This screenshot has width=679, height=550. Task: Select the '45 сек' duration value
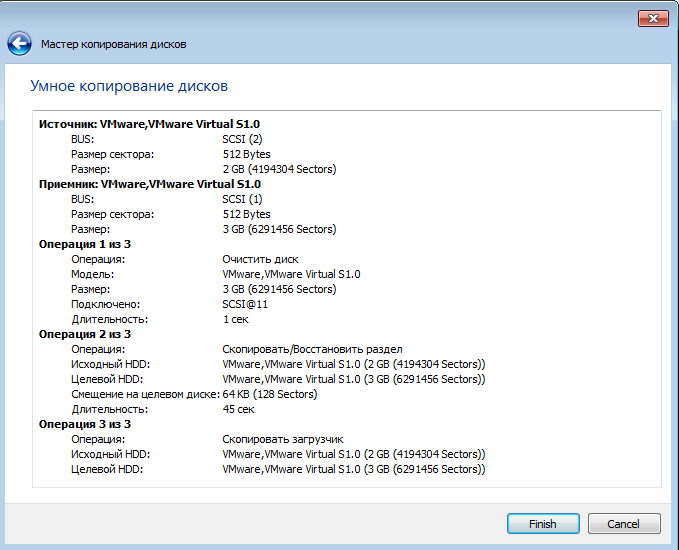[239, 409]
